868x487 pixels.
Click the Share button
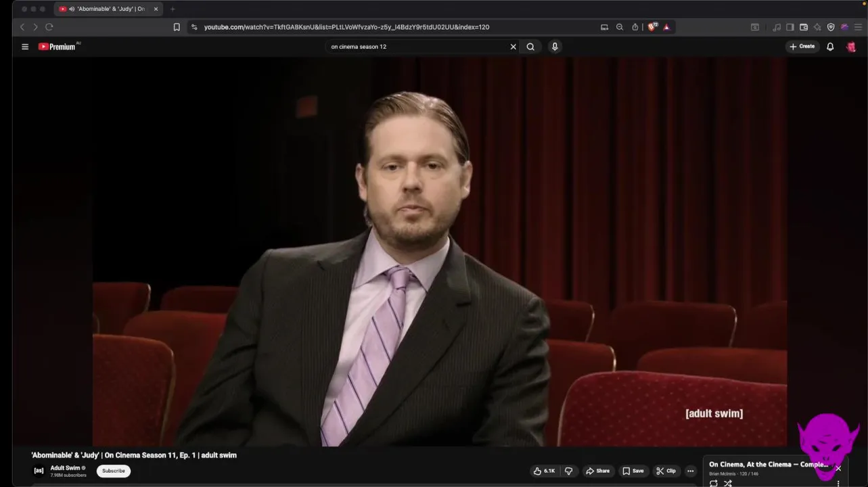tap(598, 471)
